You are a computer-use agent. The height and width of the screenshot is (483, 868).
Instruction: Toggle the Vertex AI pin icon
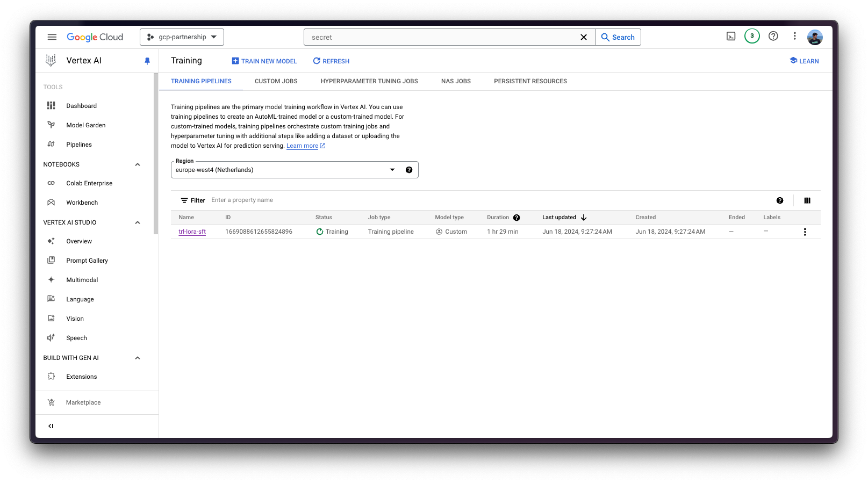point(147,61)
